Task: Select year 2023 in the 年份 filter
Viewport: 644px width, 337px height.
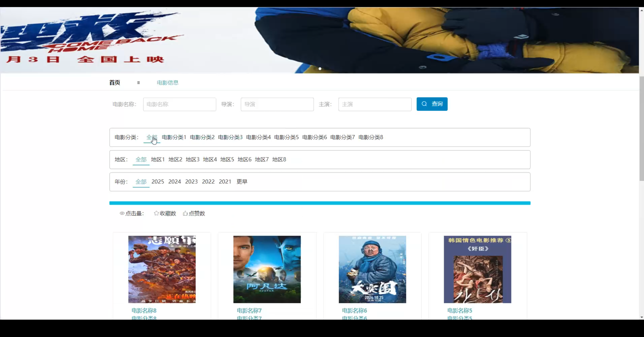Action: (x=191, y=182)
